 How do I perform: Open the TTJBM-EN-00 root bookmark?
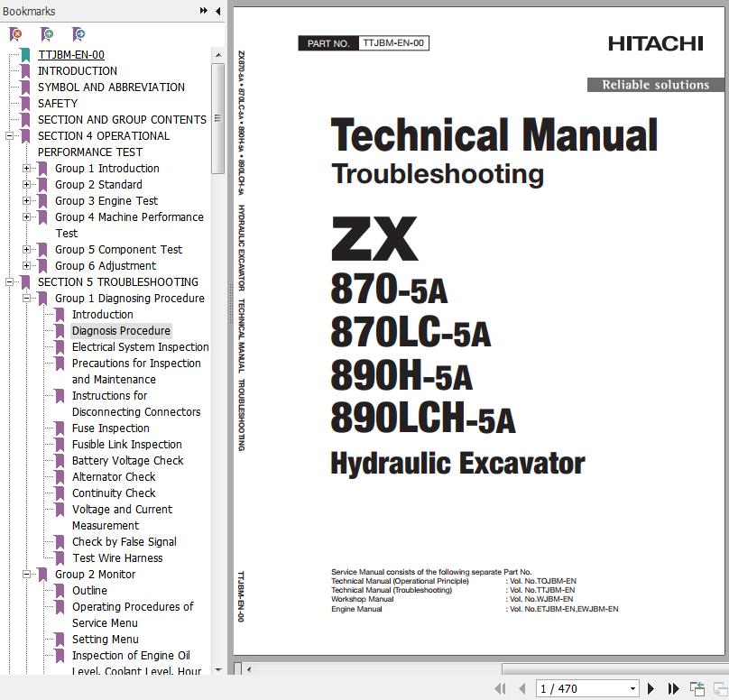(x=71, y=55)
